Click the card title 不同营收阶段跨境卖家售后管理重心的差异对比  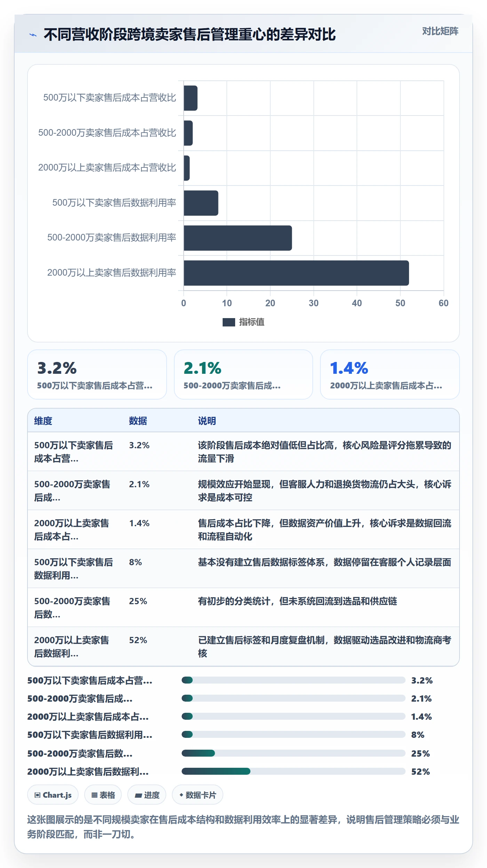190,35
